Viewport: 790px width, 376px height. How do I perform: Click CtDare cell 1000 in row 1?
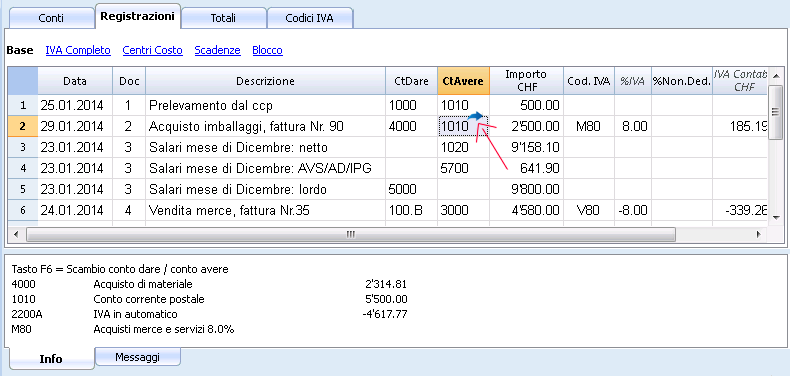click(411, 105)
